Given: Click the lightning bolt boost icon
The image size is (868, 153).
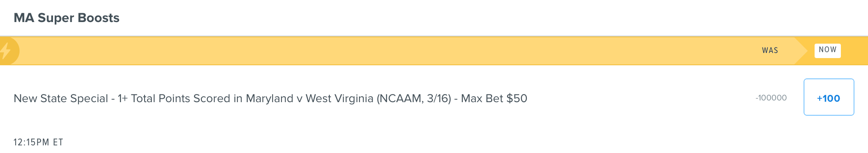Looking at the screenshot, I should (x=5, y=51).
